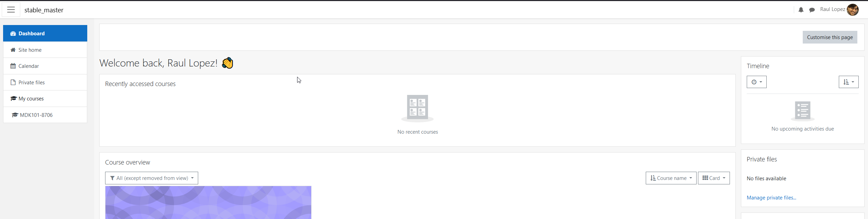The image size is (868, 219).
Task: Expand the Timeline date filter dropdown
Action: [757, 82]
